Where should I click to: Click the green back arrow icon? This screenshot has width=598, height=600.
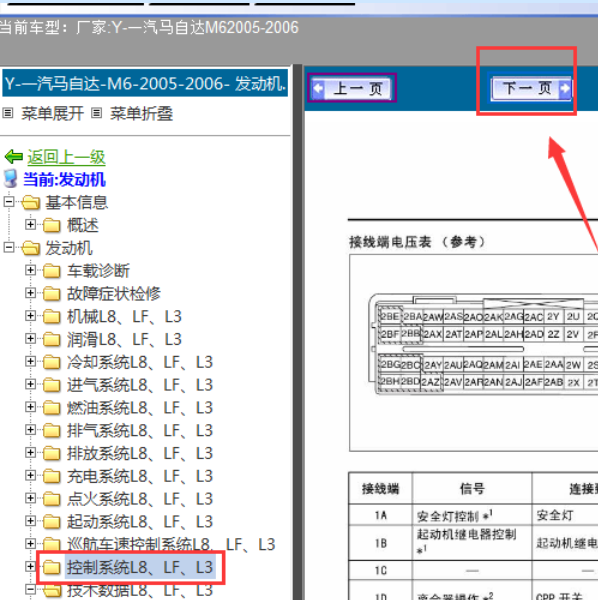tap(14, 157)
